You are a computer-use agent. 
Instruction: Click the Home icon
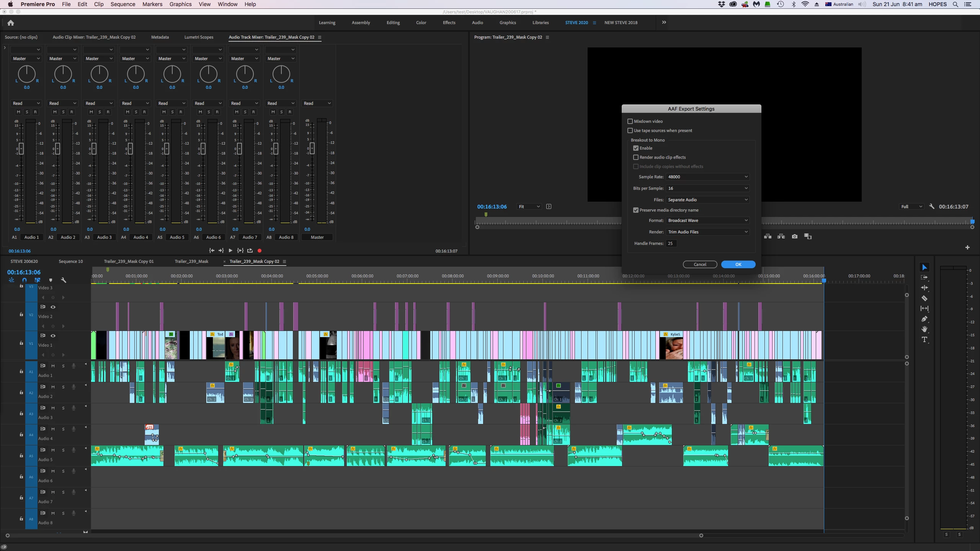[11, 23]
